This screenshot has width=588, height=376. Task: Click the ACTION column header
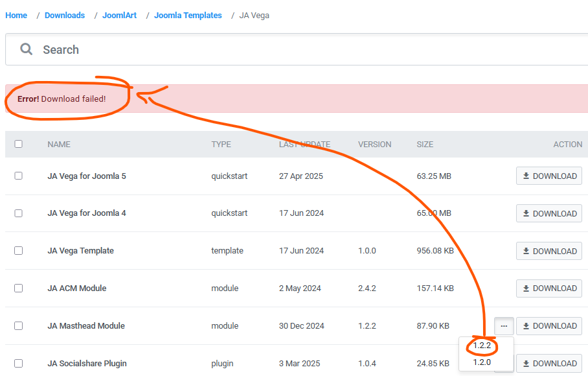568,145
